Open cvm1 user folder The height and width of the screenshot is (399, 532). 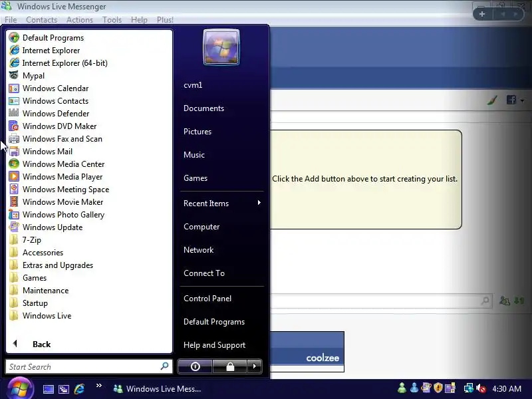[193, 85]
